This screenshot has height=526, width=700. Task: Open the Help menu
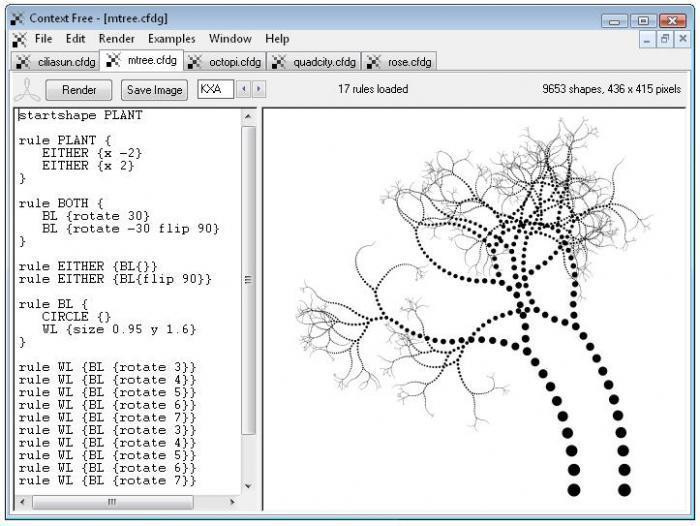click(277, 39)
